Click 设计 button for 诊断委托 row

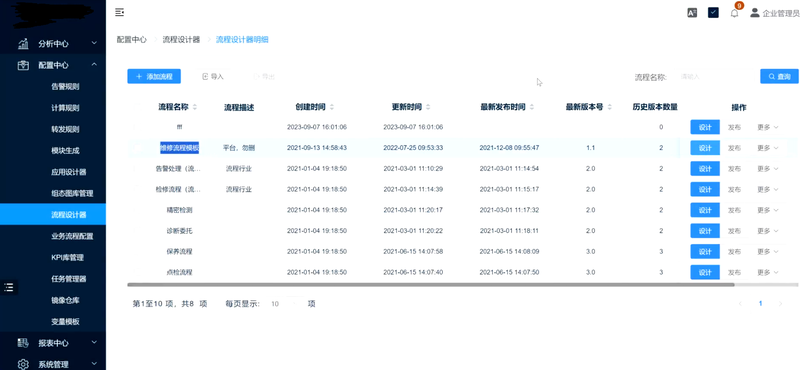coord(705,231)
